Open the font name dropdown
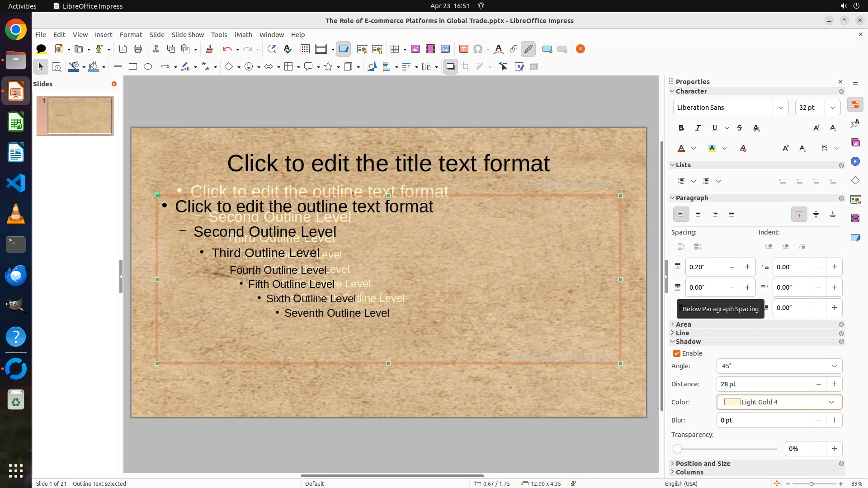The height and width of the screenshot is (488, 868). [780, 108]
